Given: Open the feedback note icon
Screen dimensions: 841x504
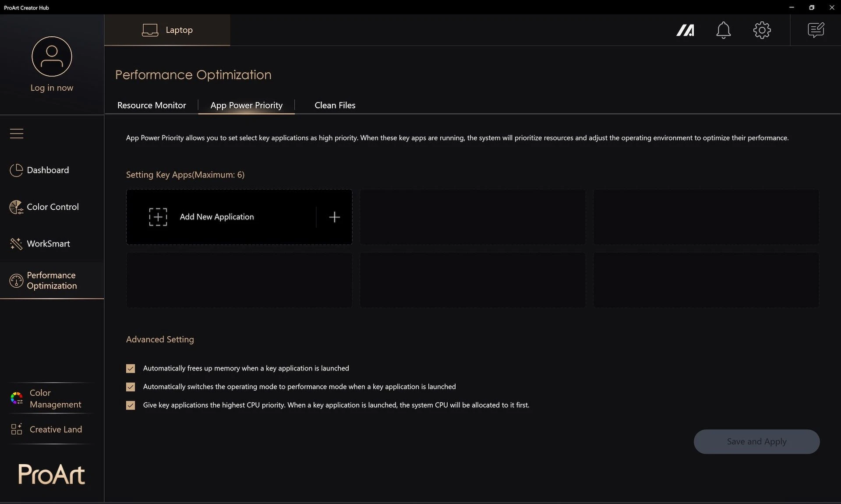Looking at the screenshot, I should coord(816,30).
